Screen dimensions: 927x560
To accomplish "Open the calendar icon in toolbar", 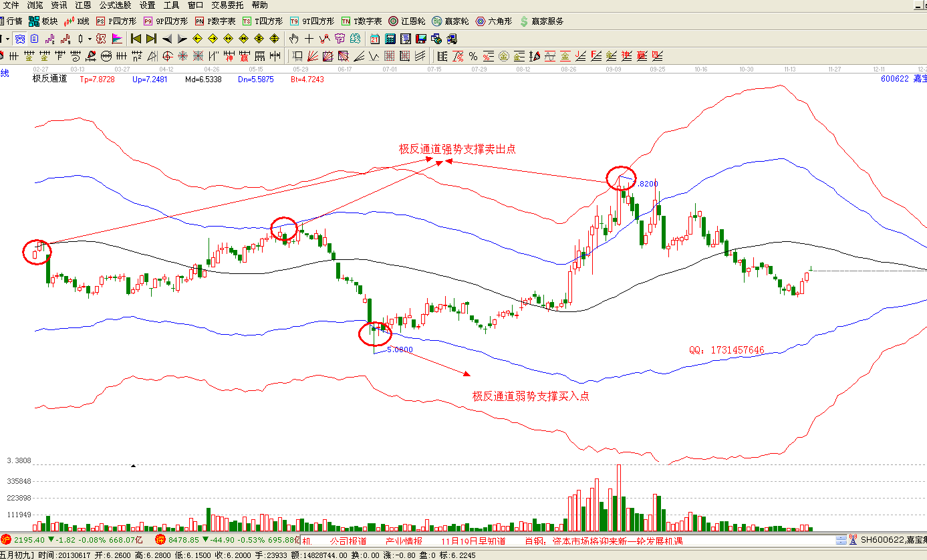I will point(375,38).
